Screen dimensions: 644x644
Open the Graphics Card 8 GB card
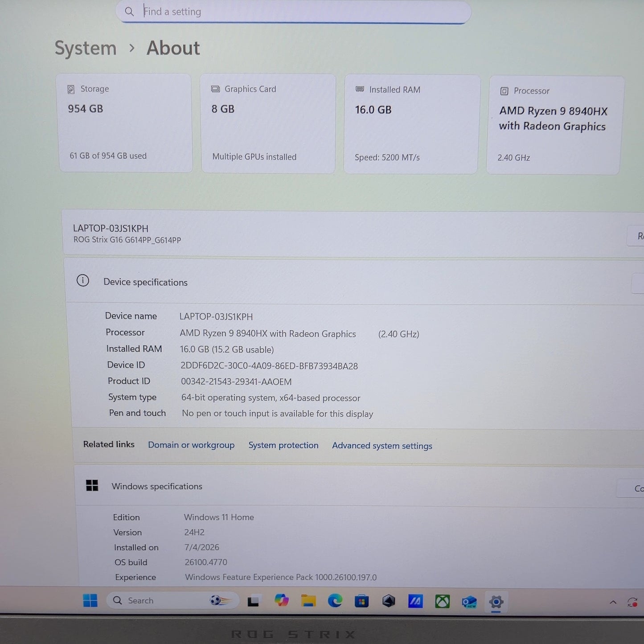click(268, 123)
